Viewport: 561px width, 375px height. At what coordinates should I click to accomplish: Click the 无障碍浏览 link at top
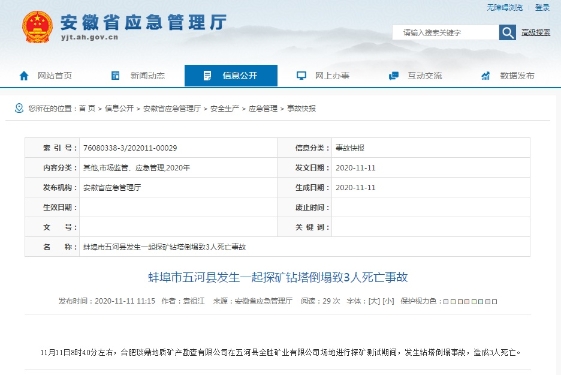(x=504, y=8)
